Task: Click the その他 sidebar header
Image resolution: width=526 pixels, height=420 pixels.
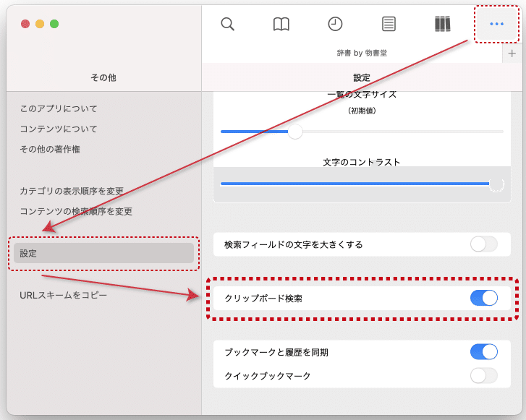Action: pyautogui.click(x=103, y=78)
